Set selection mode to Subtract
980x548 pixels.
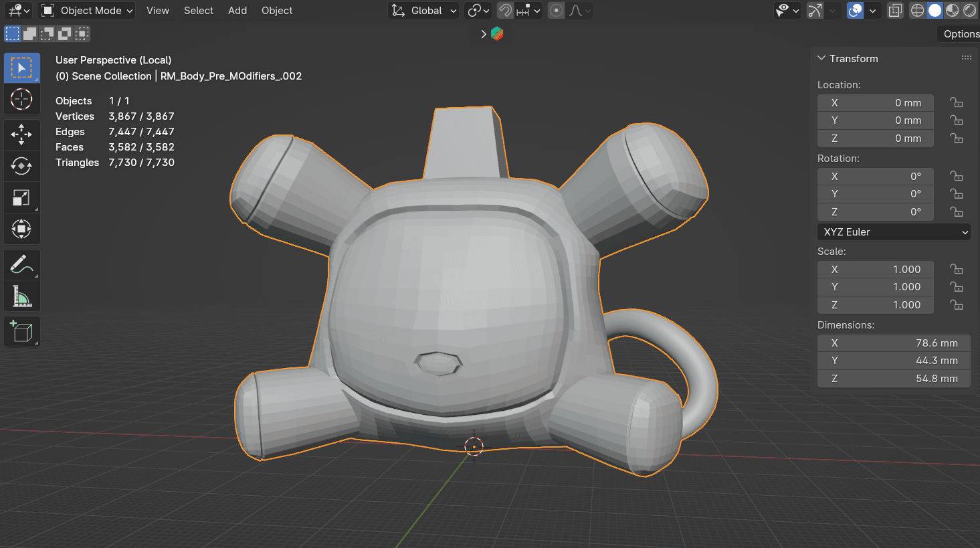(x=47, y=33)
